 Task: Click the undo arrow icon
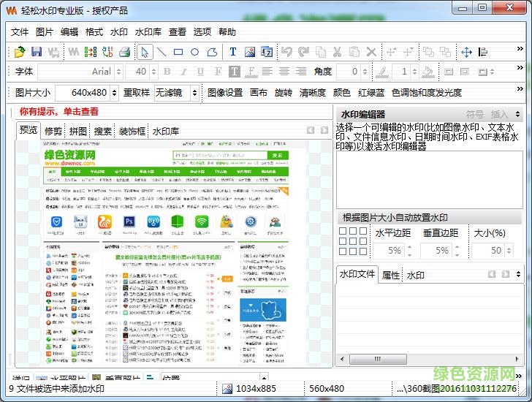pos(286,52)
